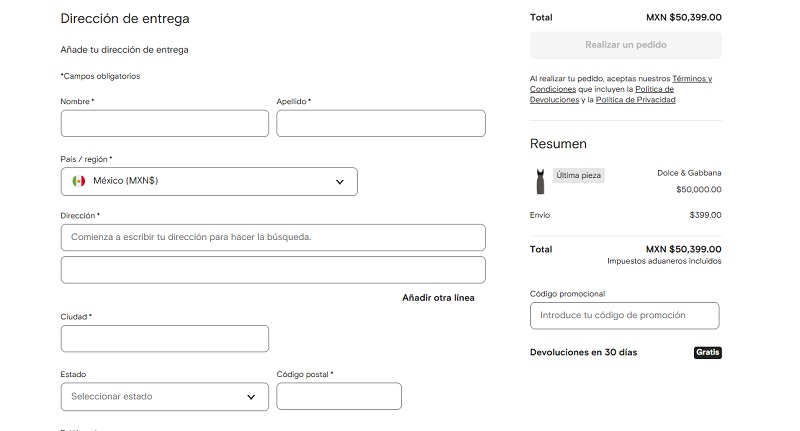Click the chevron arrow in the country selector
The height and width of the screenshot is (431, 800).
pyautogui.click(x=340, y=181)
